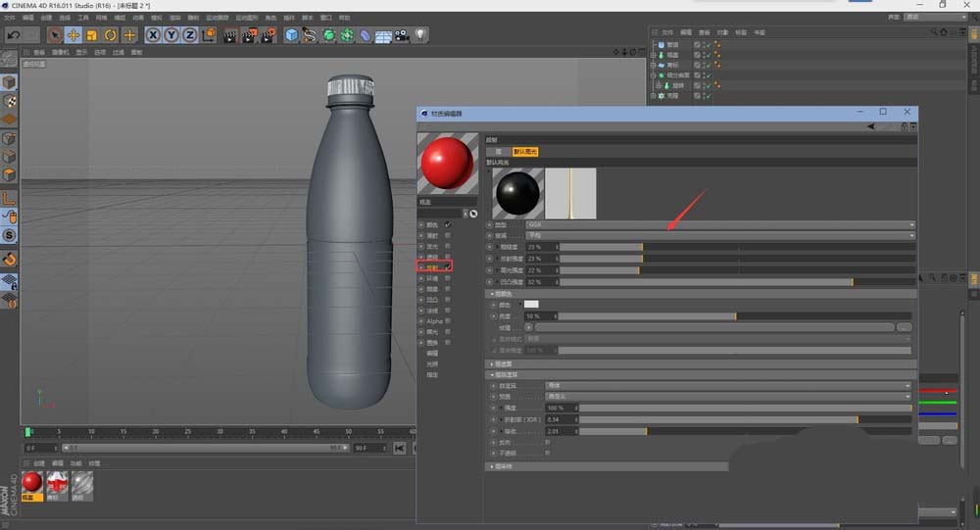
Task: Click the Render to Picture Viewer icon
Action: pyautogui.click(x=249, y=35)
